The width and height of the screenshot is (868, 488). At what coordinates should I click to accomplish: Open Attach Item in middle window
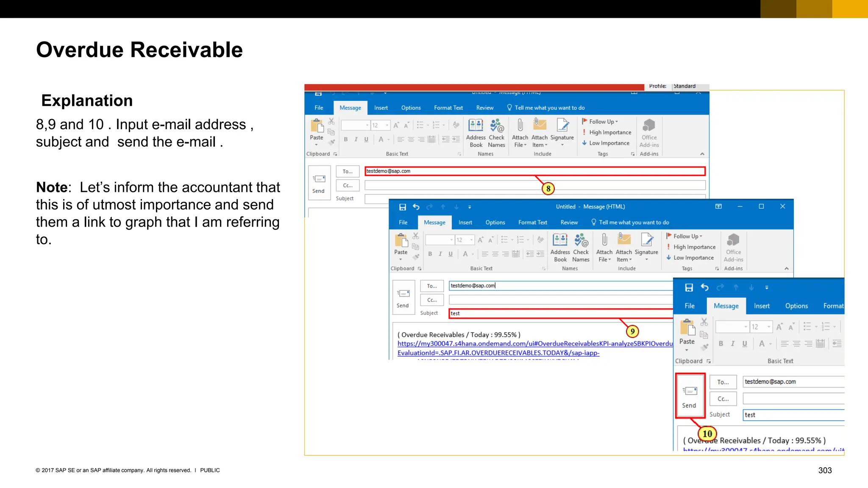624,248
